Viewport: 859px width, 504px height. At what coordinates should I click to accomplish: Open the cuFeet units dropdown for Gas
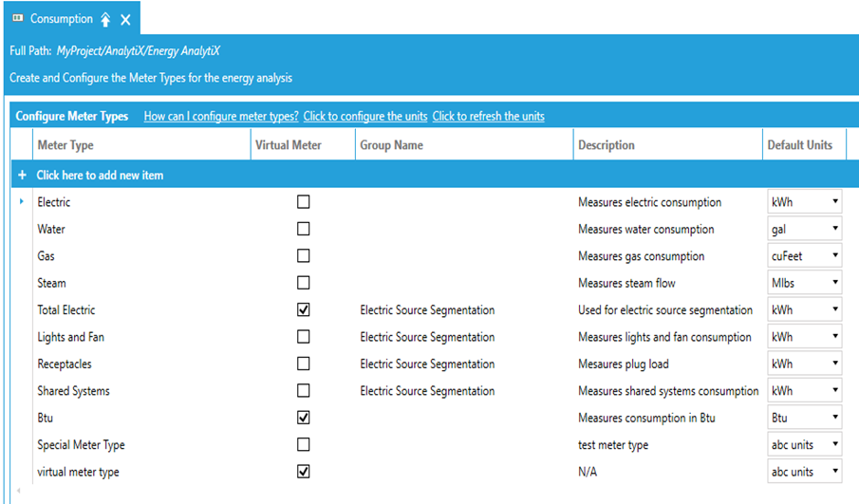click(x=835, y=256)
